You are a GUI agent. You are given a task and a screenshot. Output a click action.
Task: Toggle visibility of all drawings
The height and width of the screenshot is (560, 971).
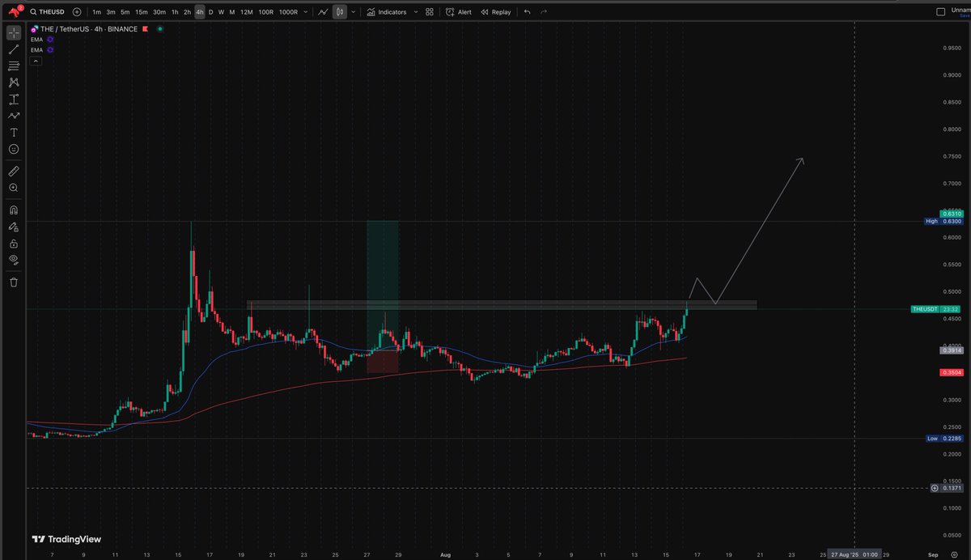[x=14, y=260]
